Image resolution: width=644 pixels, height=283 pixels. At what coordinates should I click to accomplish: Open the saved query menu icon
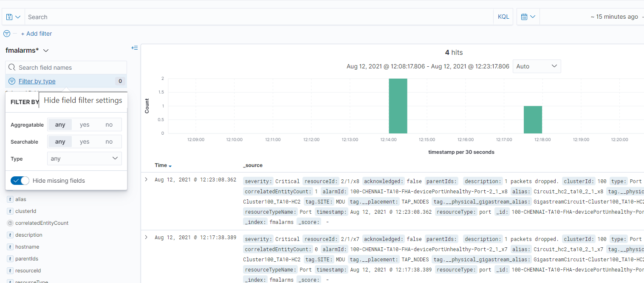[13, 17]
